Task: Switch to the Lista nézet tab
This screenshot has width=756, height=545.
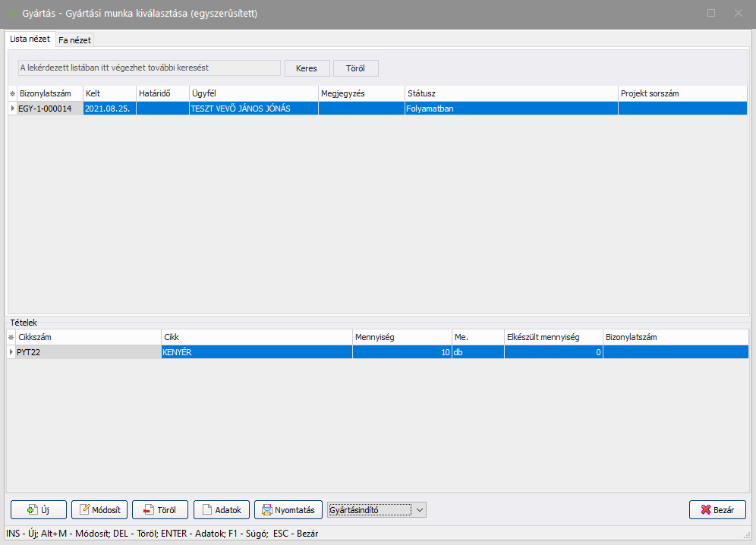Action: [x=30, y=38]
